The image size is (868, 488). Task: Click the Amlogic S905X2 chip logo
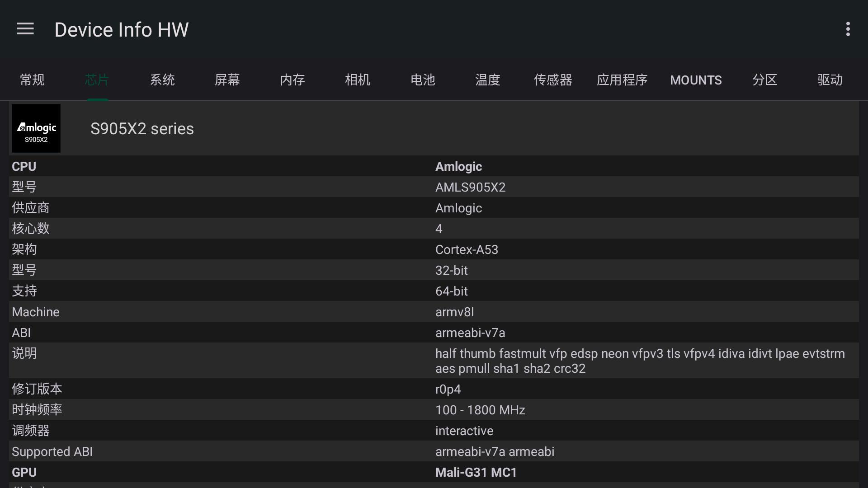[36, 128]
